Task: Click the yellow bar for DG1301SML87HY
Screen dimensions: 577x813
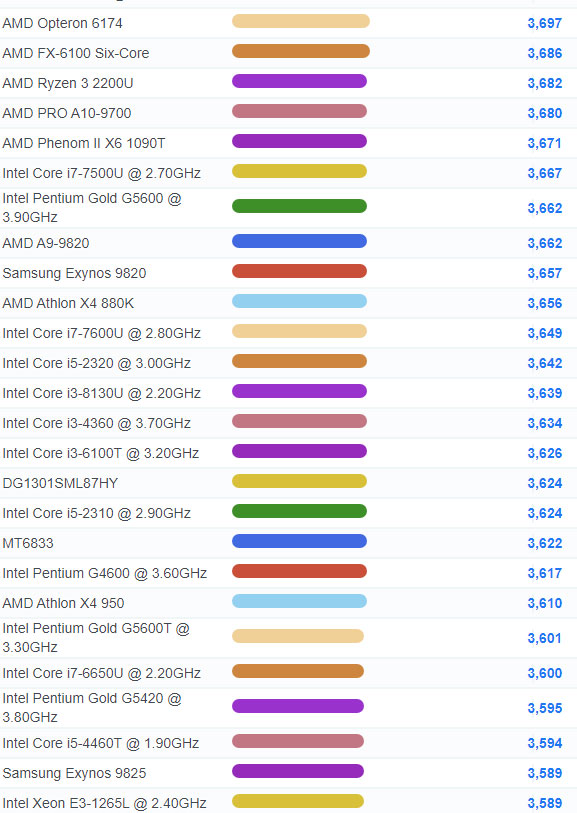Action: coord(299,482)
